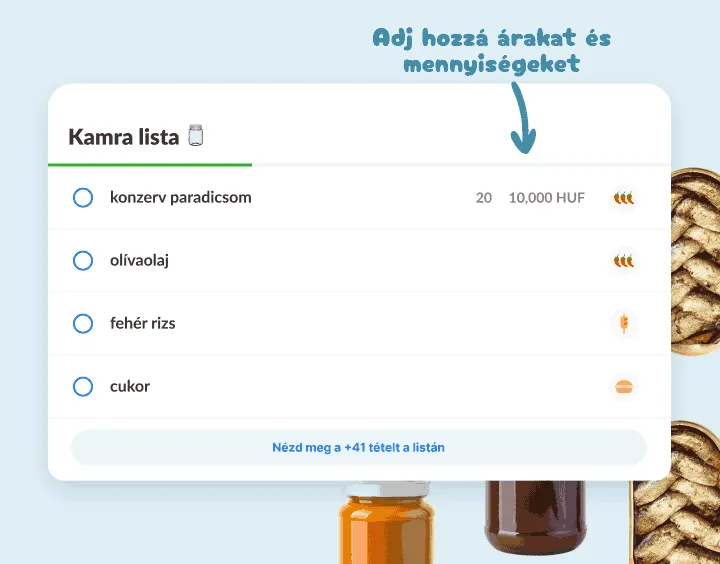720x564 pixels.
Task: Open category icon for konzerv paradicsom
Action: point(624,198)
